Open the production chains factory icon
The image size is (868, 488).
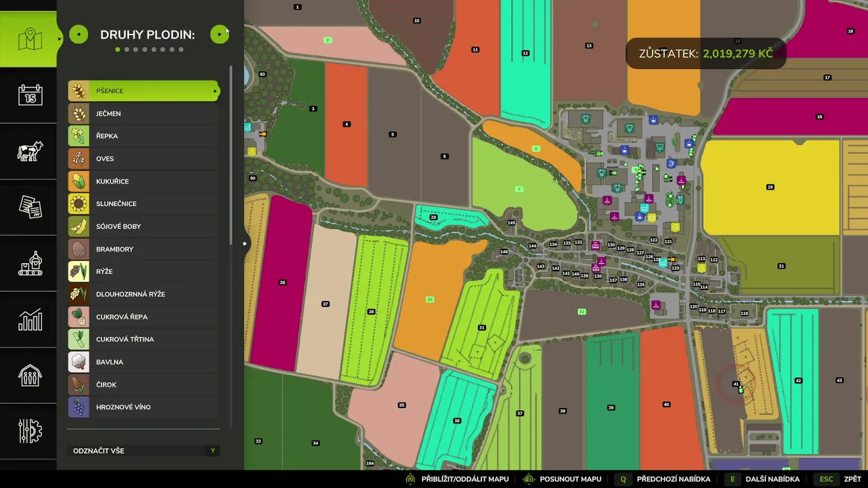coord(28,263)
